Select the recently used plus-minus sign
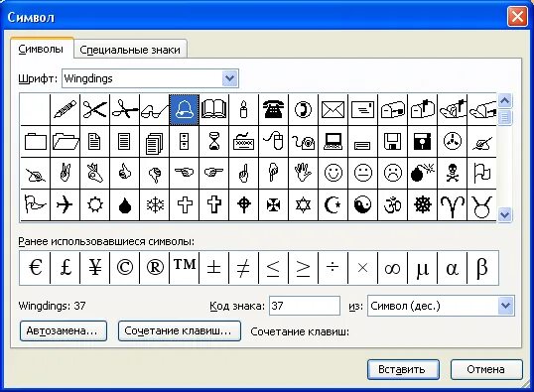The image size is (534, 392). 213,268
